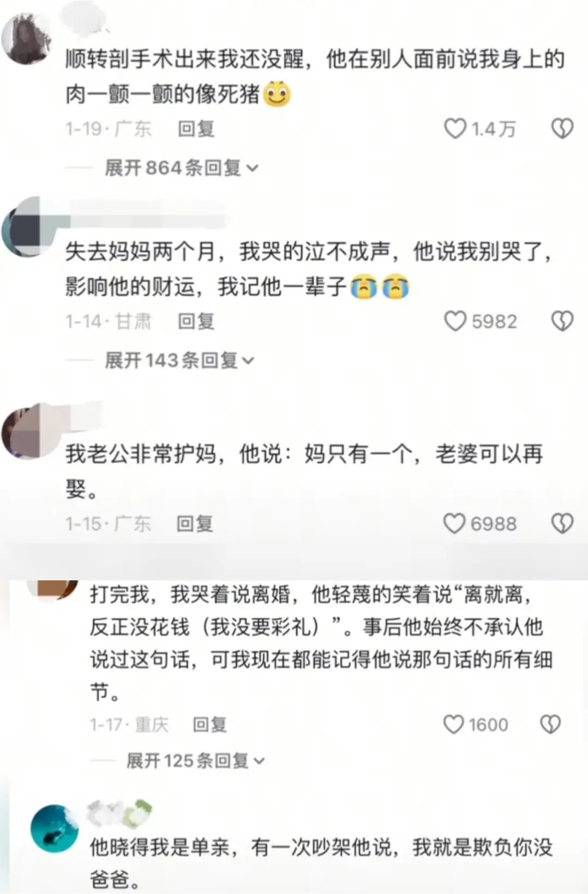Reply to the 1-19 广东 comment
The height and width of the screenshot is (894, 588).
point(196,129)
